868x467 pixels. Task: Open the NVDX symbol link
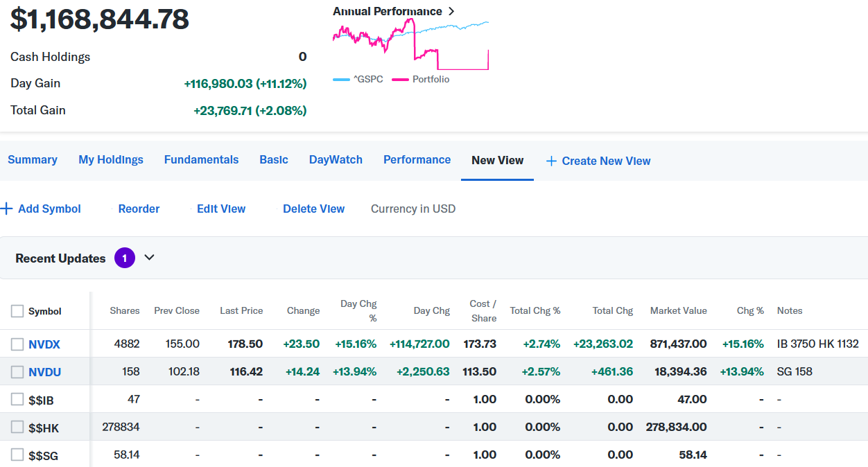pyautogui.click(x=44, y=344)
